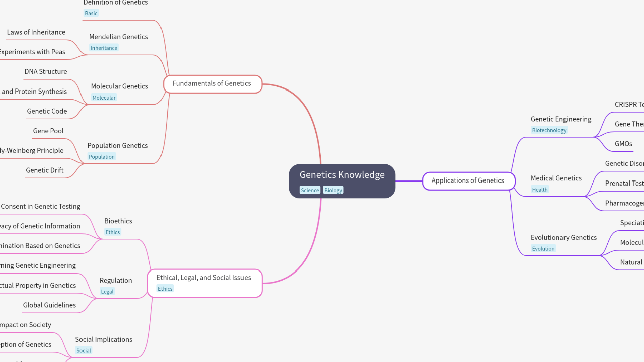The image size is (644, 362).
Task: Select the Genetic Engineering node
Action: [x=561, y=119]
